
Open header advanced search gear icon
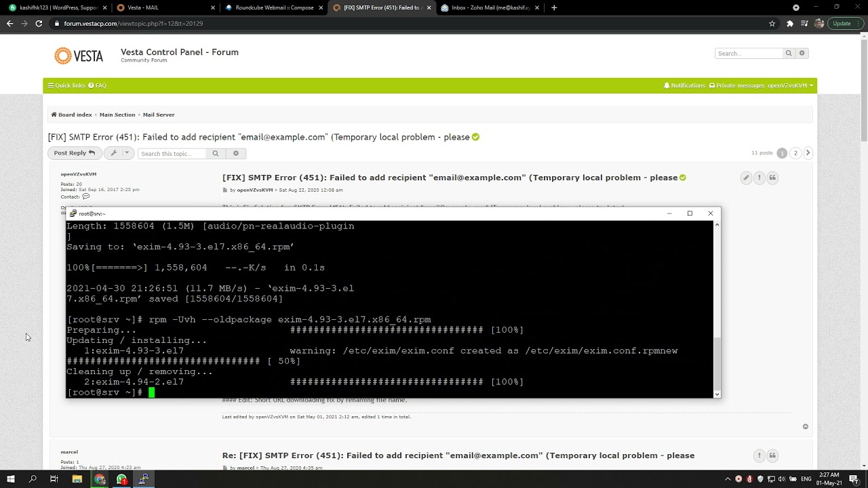point(802,53)
